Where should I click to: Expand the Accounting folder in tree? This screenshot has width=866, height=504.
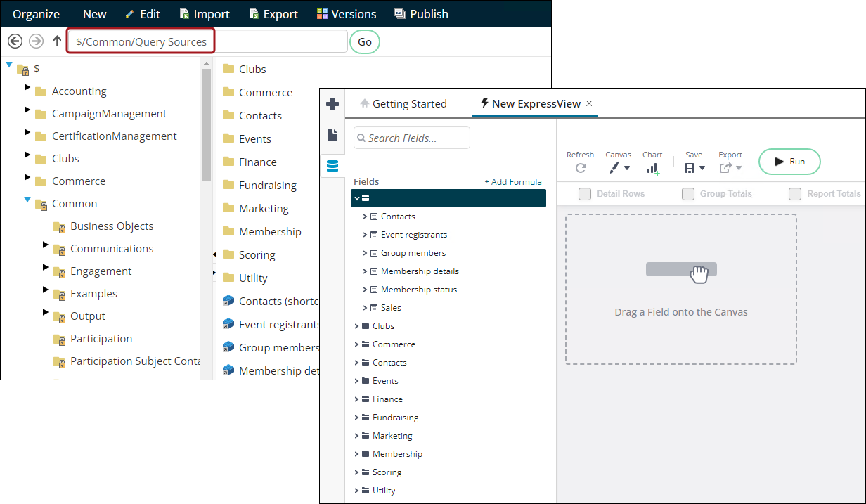pos(27,88)
